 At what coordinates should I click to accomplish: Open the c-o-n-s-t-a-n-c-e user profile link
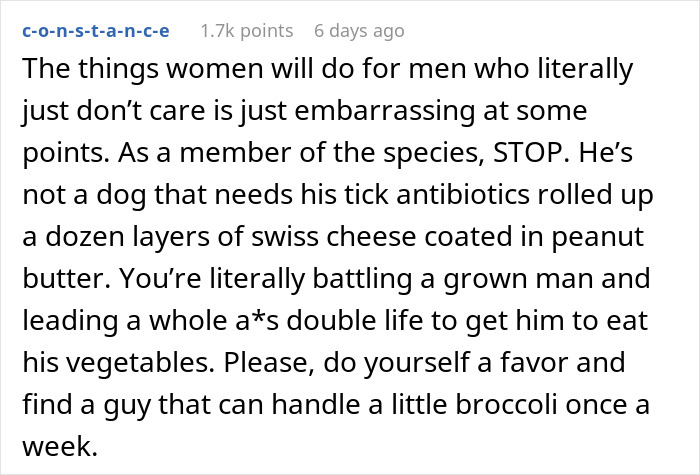(96, 31)
